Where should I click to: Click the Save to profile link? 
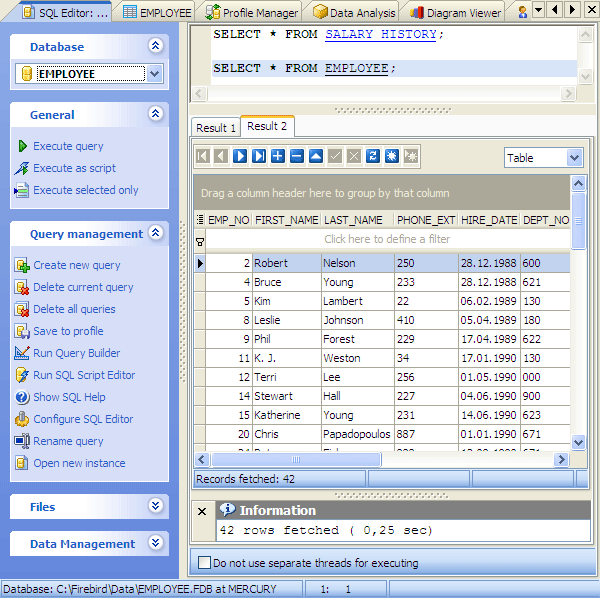pos(68,331)
